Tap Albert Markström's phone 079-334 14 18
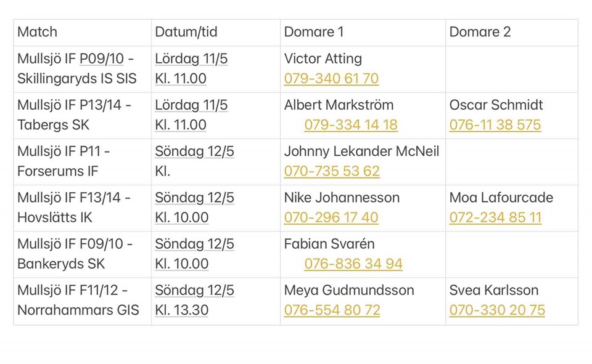 coord(350,125)
